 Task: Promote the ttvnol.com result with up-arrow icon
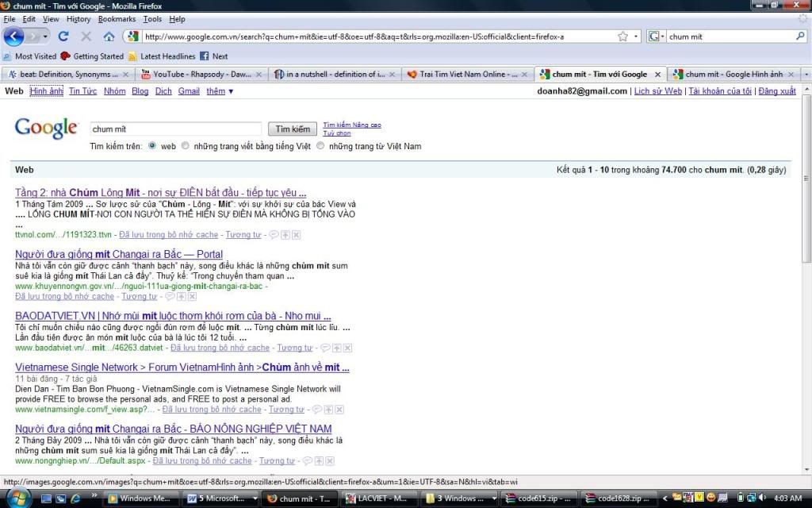click(x=285, y=235)
